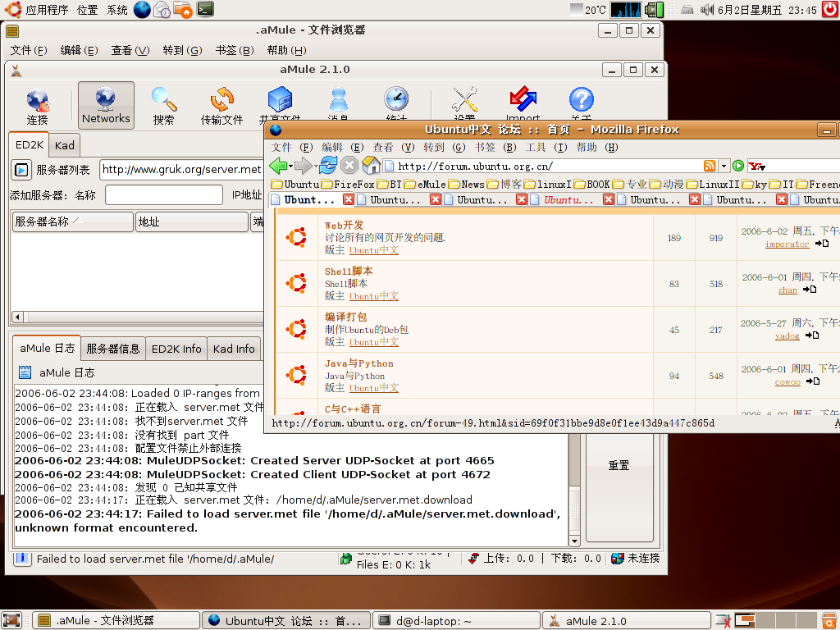
Task: Open the 应用程序 applications menu
Action: [x=47, y=10]
